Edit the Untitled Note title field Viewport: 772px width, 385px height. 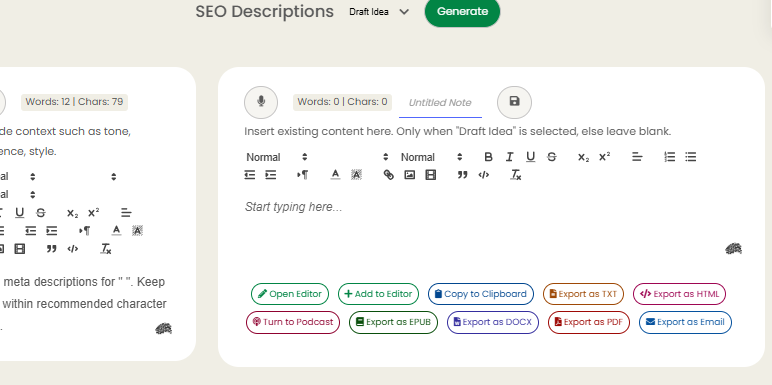click(x=440, y=103)
